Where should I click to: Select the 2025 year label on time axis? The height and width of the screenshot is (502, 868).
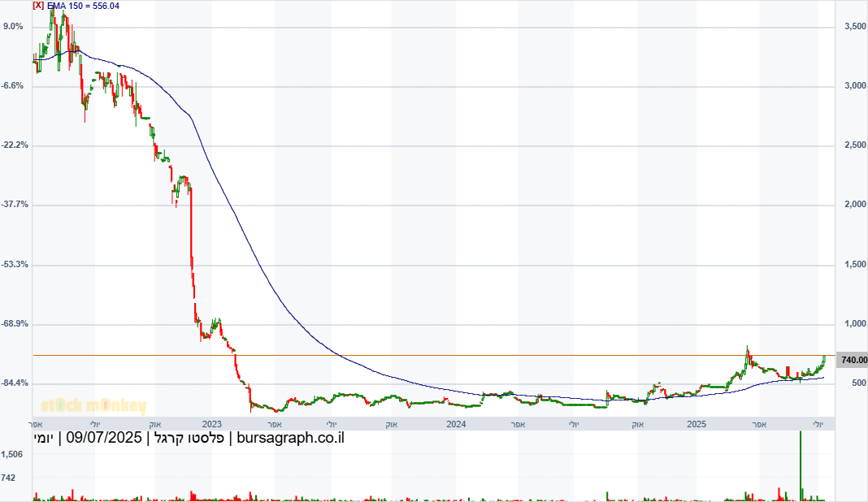click(697, 425)
